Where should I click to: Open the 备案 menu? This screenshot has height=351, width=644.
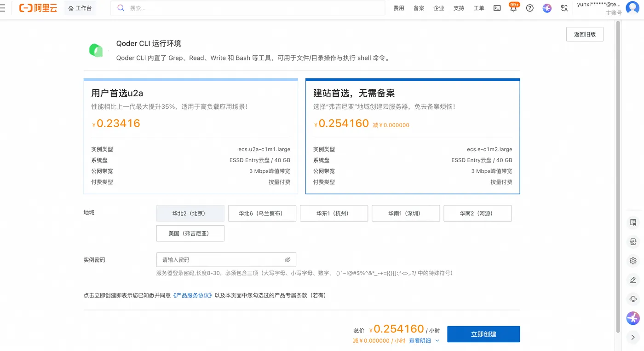tap(419, 8)
